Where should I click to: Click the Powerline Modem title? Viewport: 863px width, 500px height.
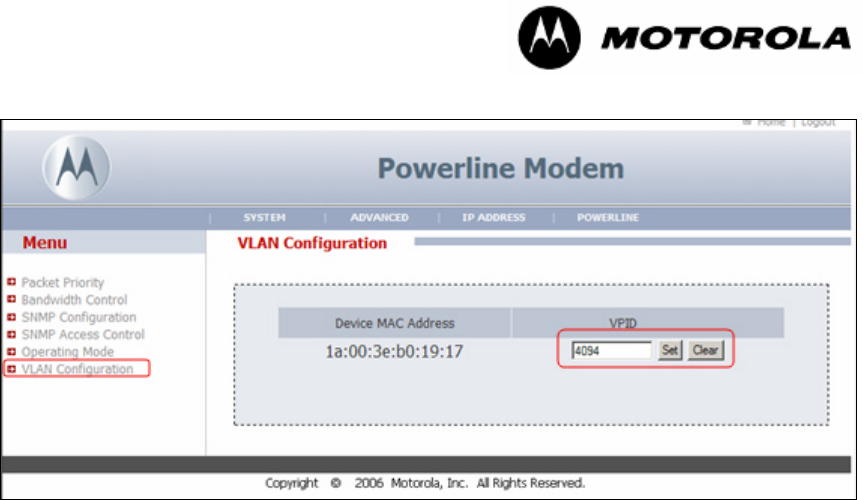[x=501, y=169]
